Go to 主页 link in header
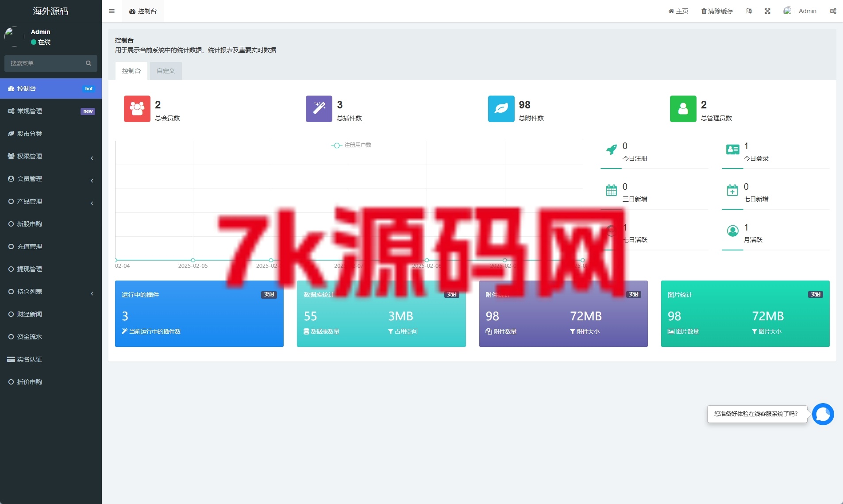The image size is (843, 504). click(x=678, y=11)
